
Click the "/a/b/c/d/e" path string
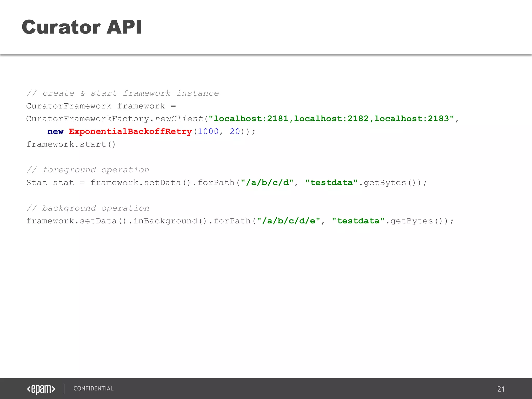pyautogui.click(x=288, y=221)
